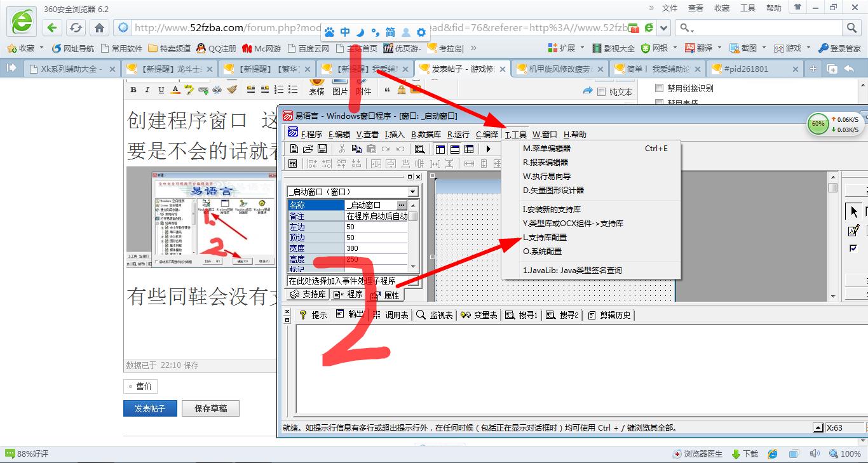Click the second window-layout icon in 易语言 toolbar
The image size is (868, 463).
tap(455, 149)
